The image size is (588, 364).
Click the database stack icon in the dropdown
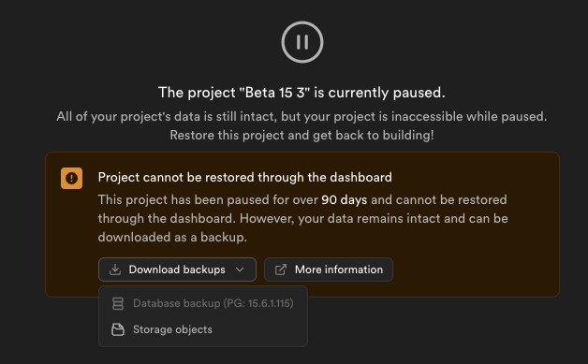pos(118,303)
